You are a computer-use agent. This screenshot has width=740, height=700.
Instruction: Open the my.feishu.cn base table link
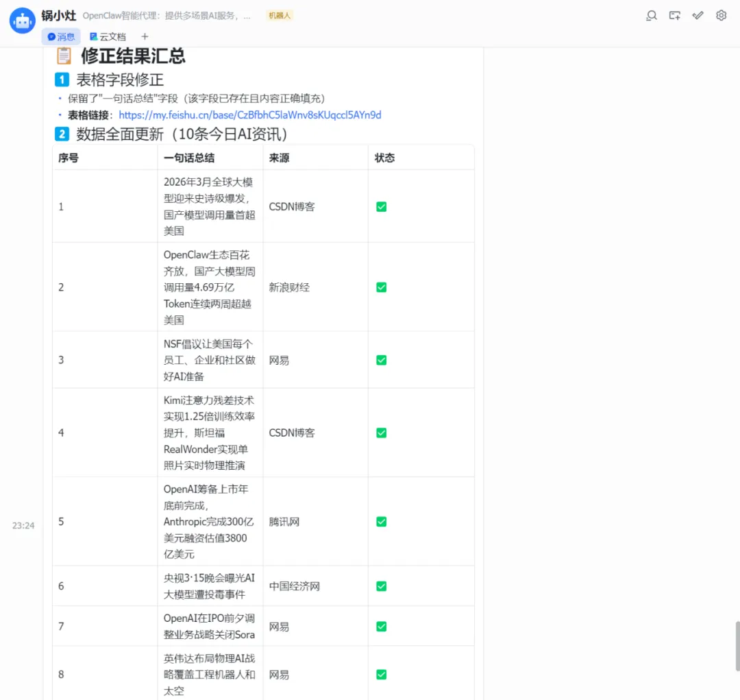(250, 114)
